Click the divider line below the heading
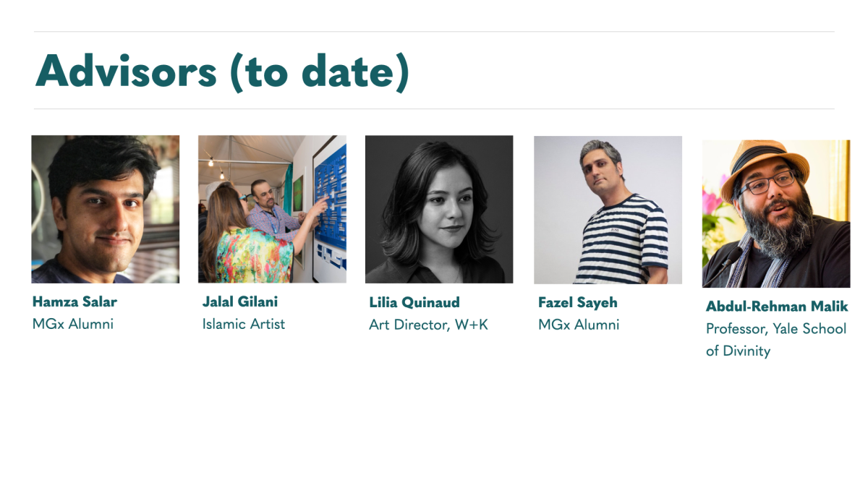The height and width of the screenshot is (488, 868). [434, 109]
